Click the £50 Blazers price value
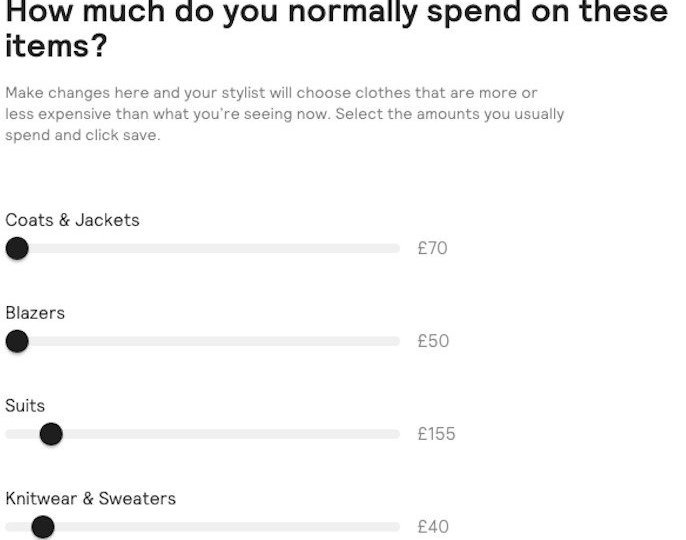 click(x=433, y=341)
